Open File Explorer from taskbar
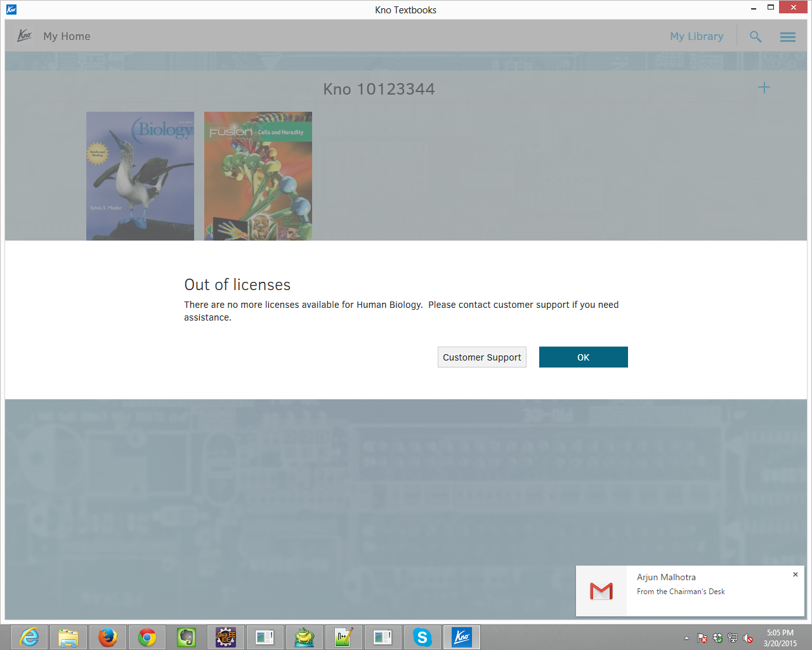 [x=69, y=637]
